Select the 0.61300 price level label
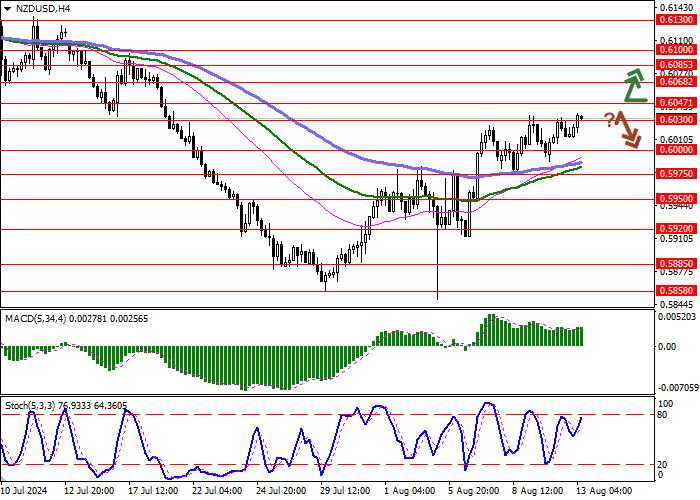Viewport: 700px width, 500px height. 676,20
